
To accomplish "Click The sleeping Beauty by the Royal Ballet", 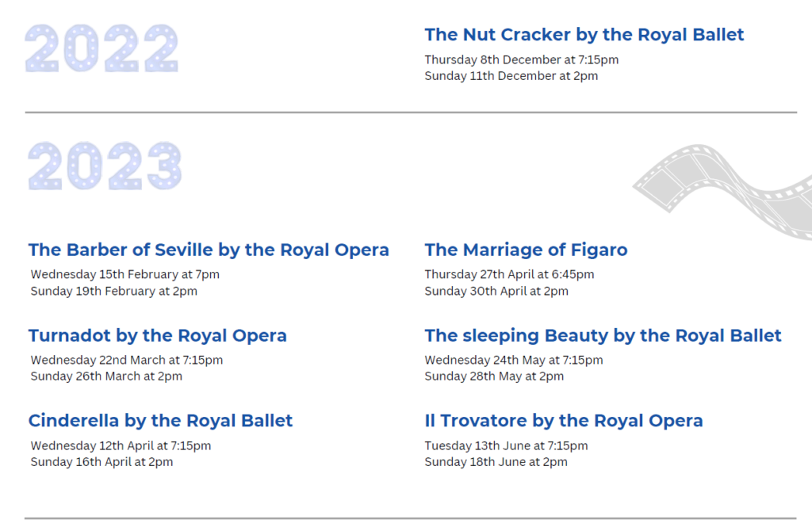I will pos(603,336).
